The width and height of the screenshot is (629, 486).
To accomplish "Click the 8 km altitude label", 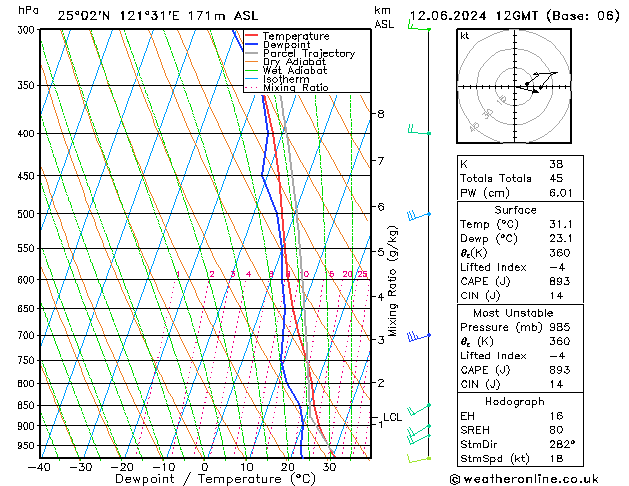I will tap(381, 114).
